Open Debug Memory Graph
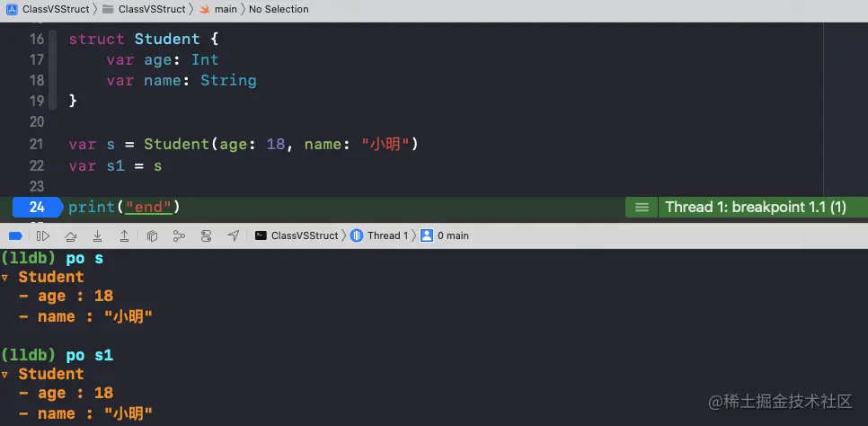The width and height of the screenshot is (868, 426). (179, 236)
